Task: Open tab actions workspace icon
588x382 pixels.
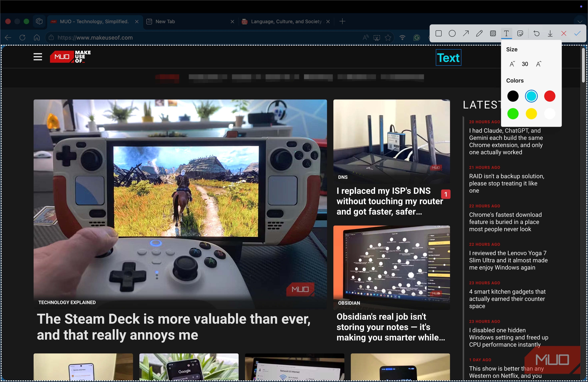Action: [39, 21]
